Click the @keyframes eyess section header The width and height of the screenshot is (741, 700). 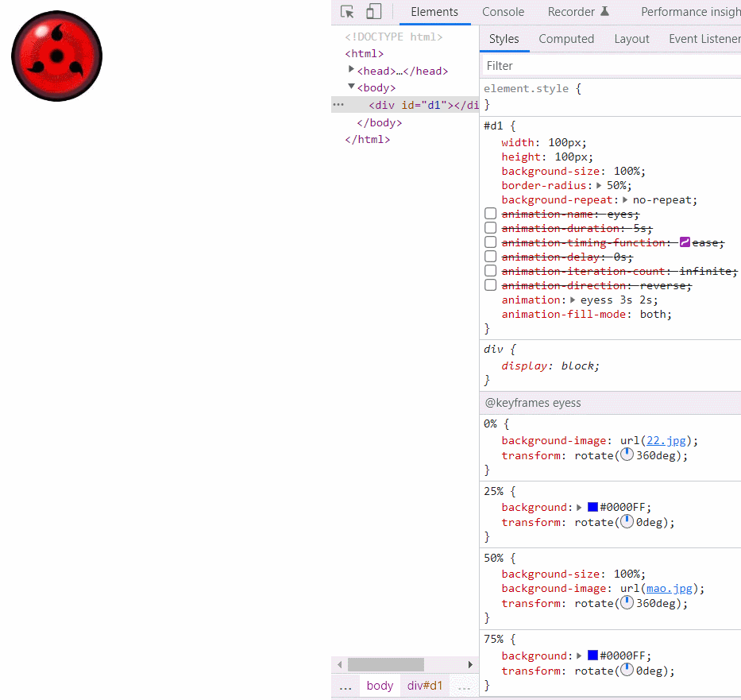point(533,403)
